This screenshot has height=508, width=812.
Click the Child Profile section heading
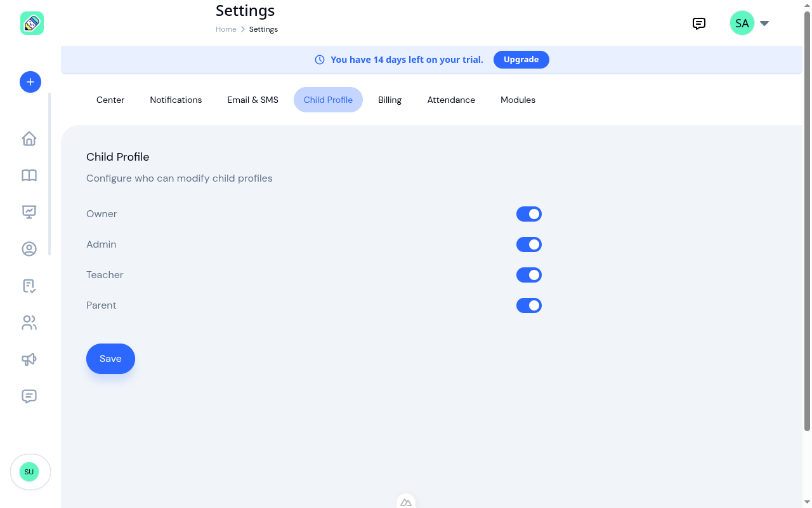pos(118,157)
